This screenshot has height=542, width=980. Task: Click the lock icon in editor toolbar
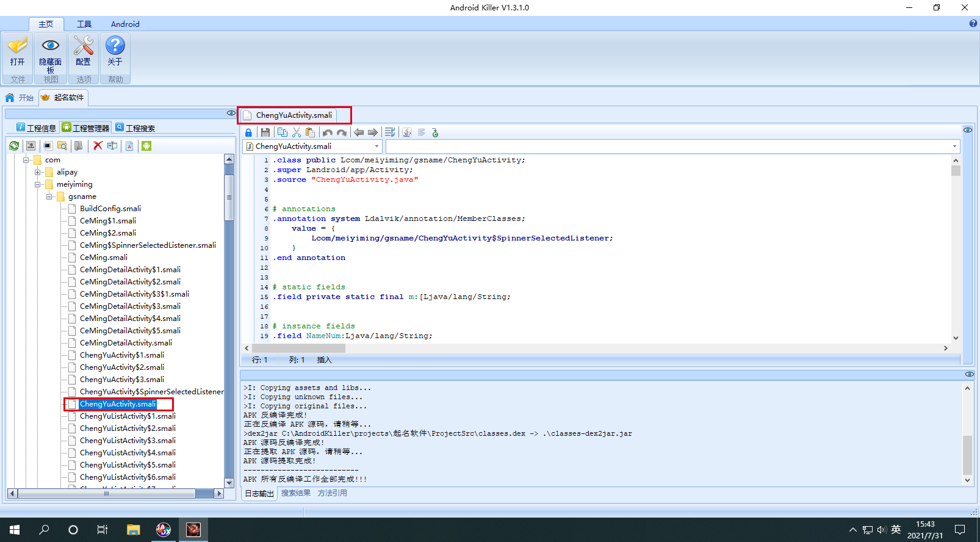click(248, 132)
